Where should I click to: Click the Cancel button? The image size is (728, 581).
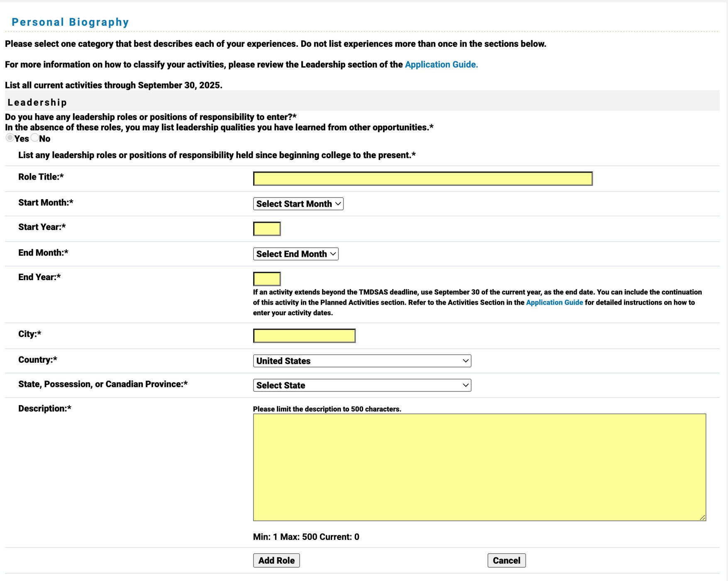click(506, 560)
